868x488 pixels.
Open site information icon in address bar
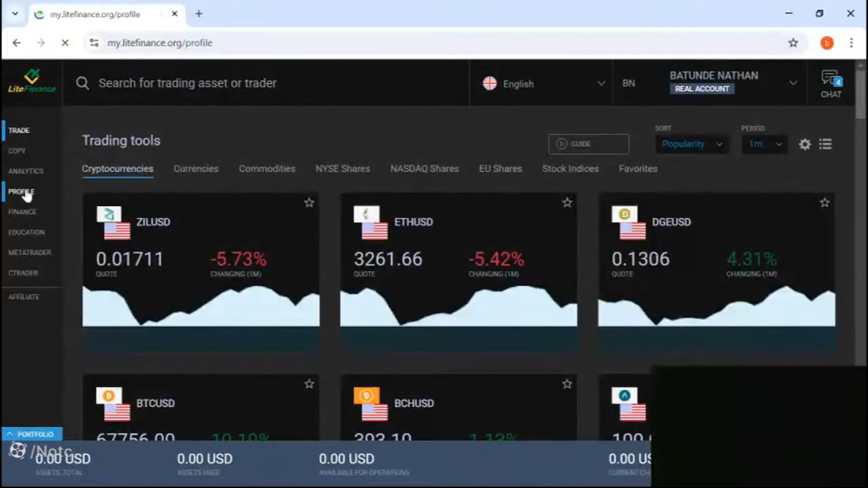click(94, 43)
